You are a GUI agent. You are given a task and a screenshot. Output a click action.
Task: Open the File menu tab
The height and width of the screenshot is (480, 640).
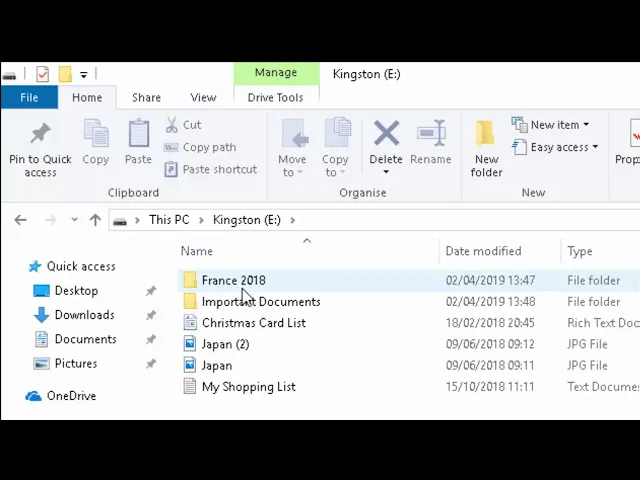[x=29, y=98]
